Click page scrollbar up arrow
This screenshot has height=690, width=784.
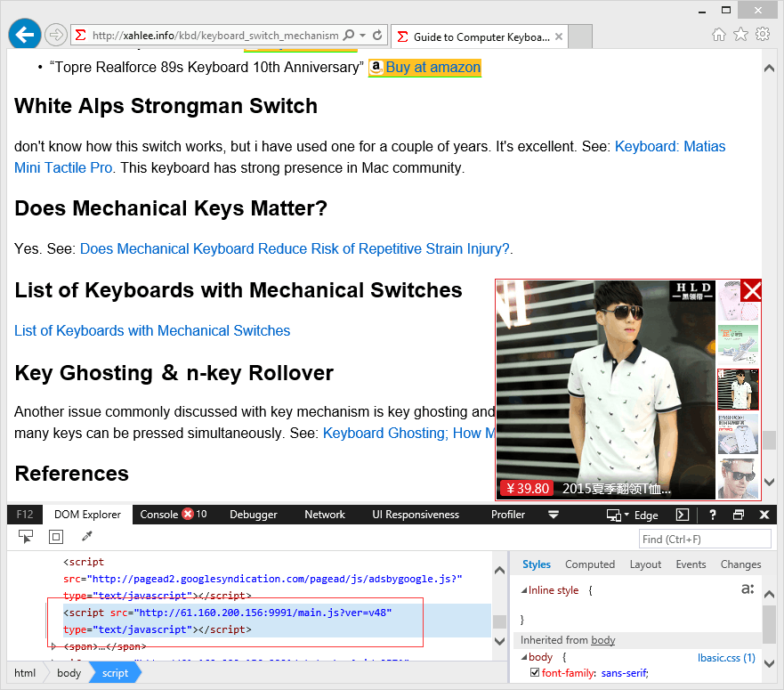769,68
